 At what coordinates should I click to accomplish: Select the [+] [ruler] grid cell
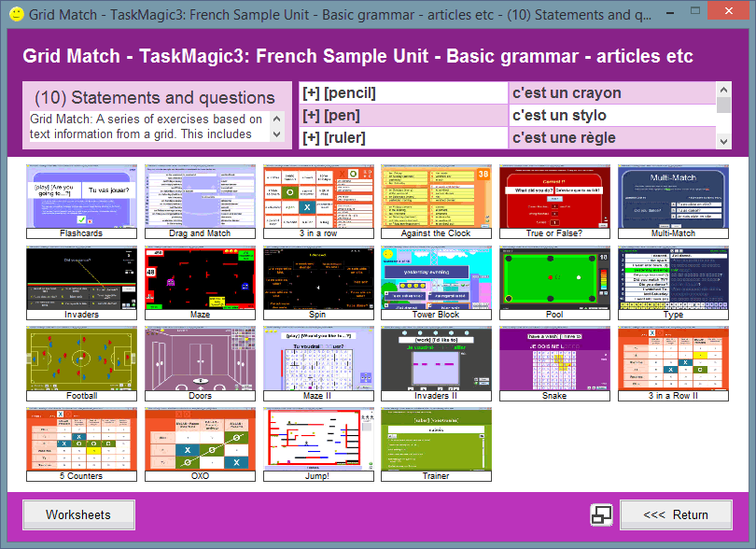click(x=403, y=138)
